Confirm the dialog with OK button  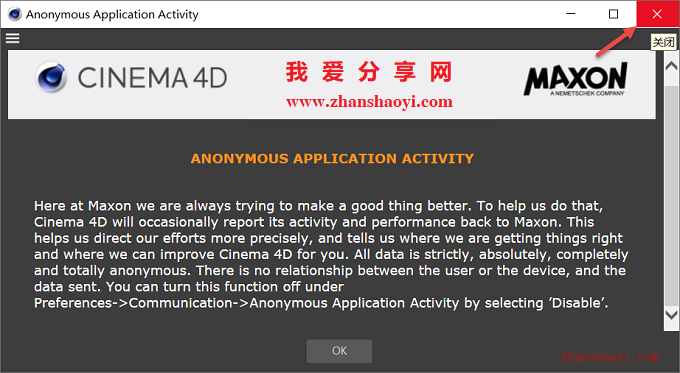(x=339, y=351)
